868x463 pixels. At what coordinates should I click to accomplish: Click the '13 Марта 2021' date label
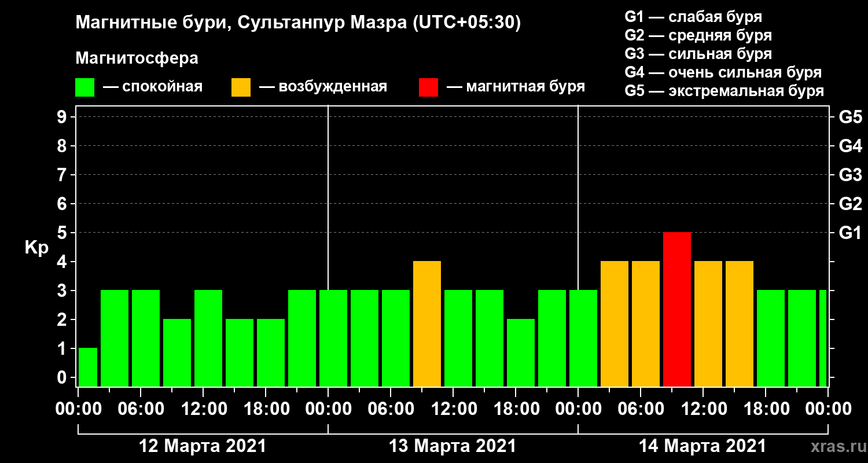click(x=453, y=446)
